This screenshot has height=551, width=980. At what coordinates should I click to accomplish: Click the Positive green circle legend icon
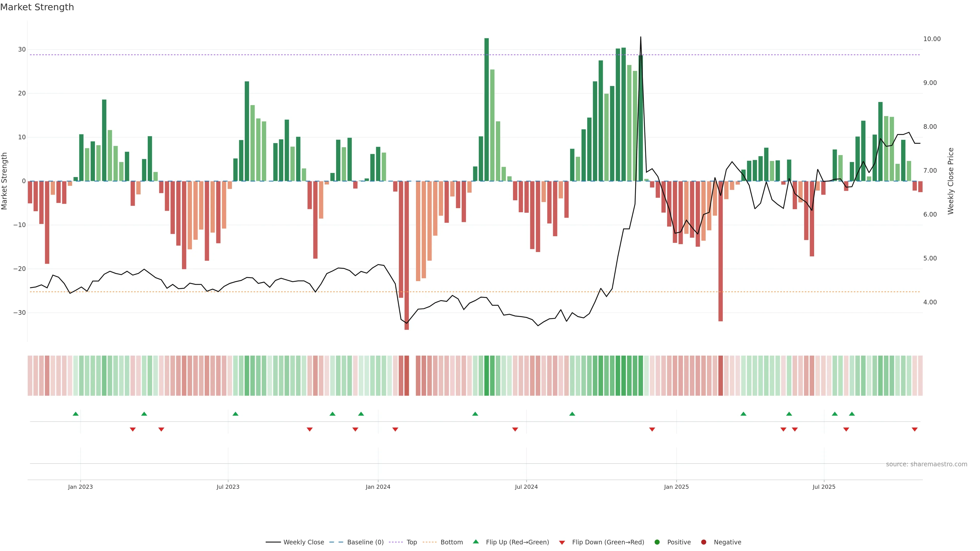657,542
